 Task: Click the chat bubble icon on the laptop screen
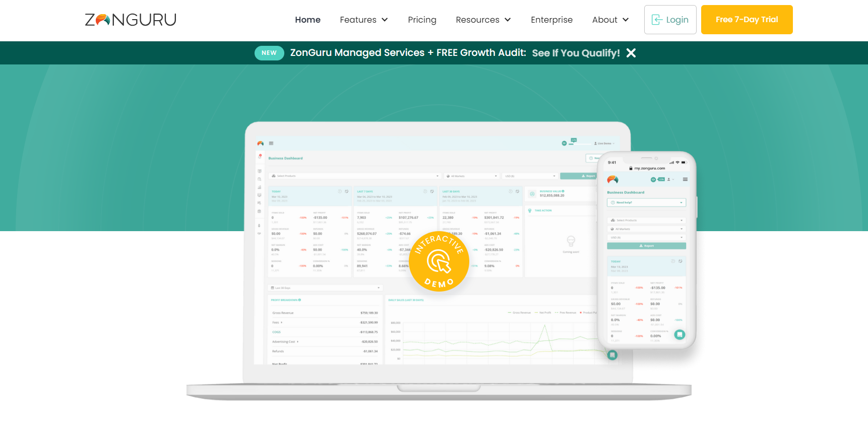pos(612,355)
